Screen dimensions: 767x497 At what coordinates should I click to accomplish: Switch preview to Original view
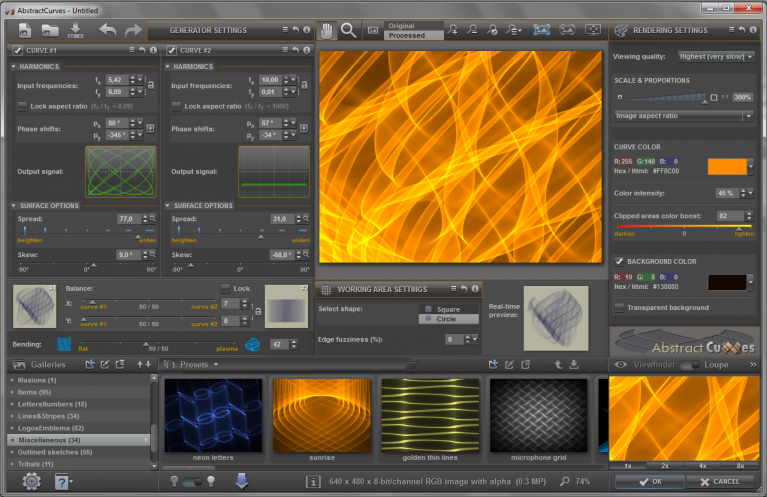[x=413, y=26]
